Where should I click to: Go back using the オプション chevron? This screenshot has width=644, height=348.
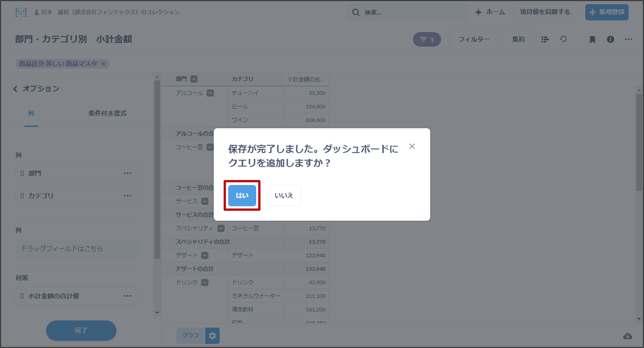click(16, 89)
